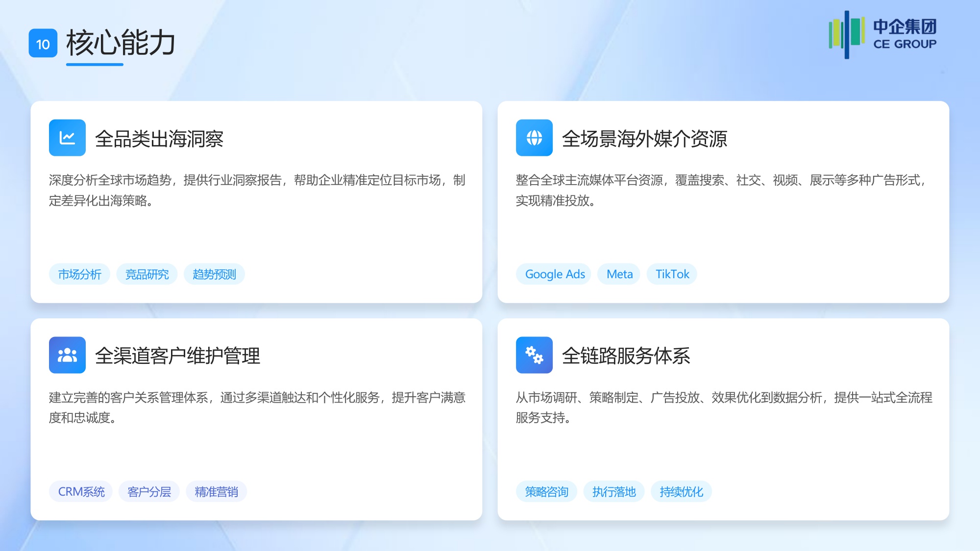This screenshot has height=551, width=980.
Task: Select the 市场分析 tag
Action: point(79,274)
